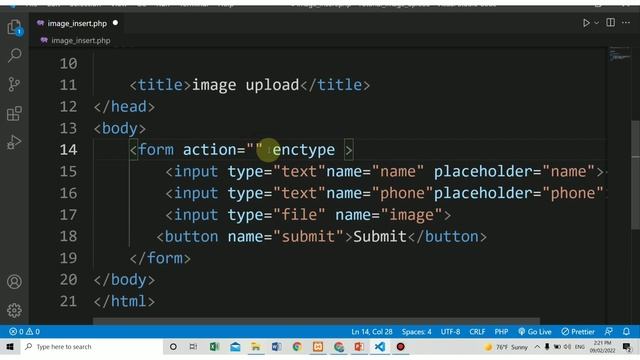
Task: Click the "image" string on line 17
Action: pyautogui.click(x=411, y=215)
